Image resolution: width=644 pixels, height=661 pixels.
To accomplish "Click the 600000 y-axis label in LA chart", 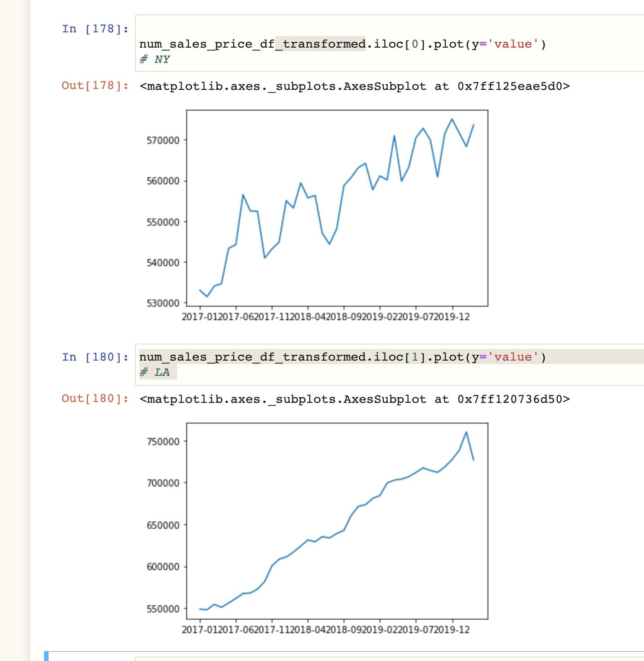I will (163, 567).
